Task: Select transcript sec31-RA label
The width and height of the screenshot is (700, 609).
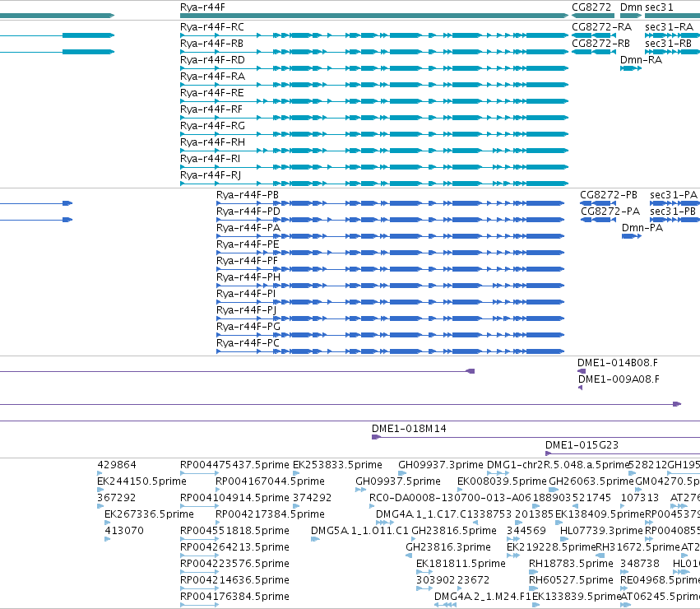Action: (x=670, y=27)
